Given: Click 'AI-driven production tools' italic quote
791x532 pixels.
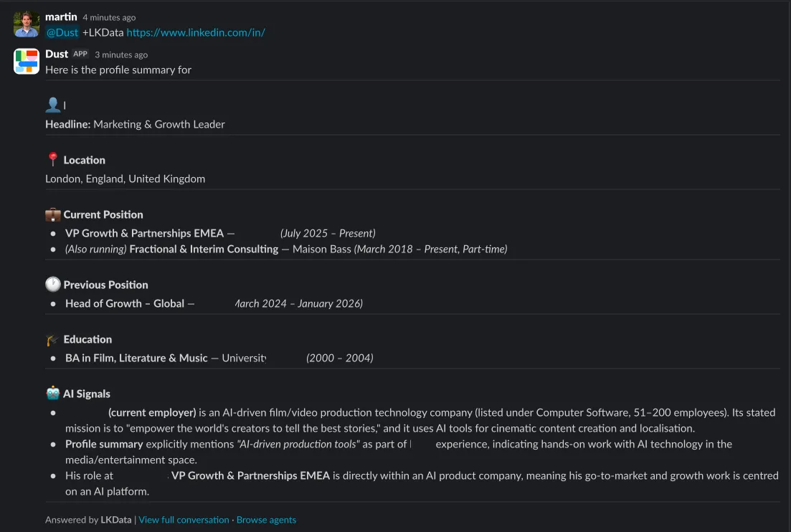Looking at the screenshot, I should (x=298, y=445).
